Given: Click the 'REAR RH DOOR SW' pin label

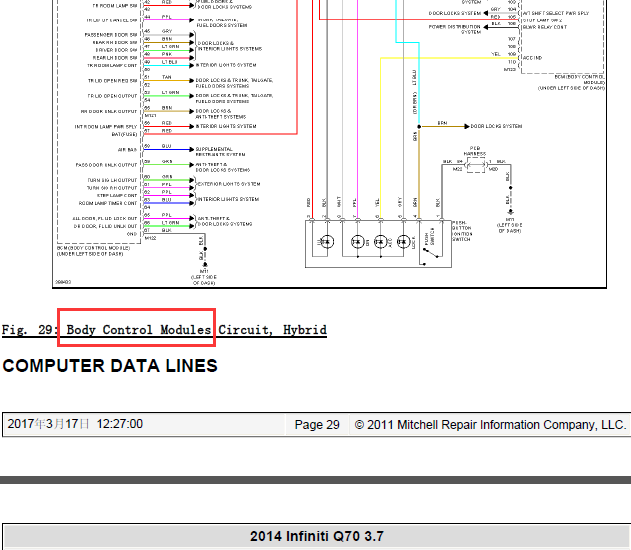Looking at the screenshot, I should 115,43.
